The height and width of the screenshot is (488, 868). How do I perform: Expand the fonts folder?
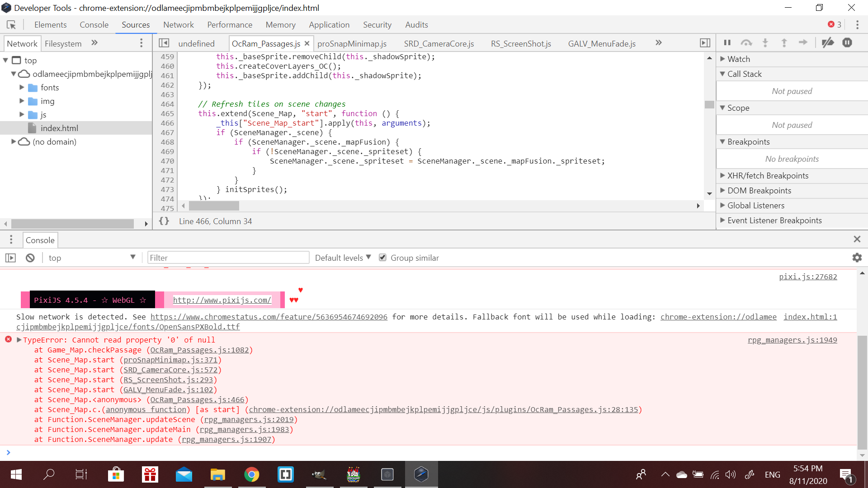coord(22,87)
